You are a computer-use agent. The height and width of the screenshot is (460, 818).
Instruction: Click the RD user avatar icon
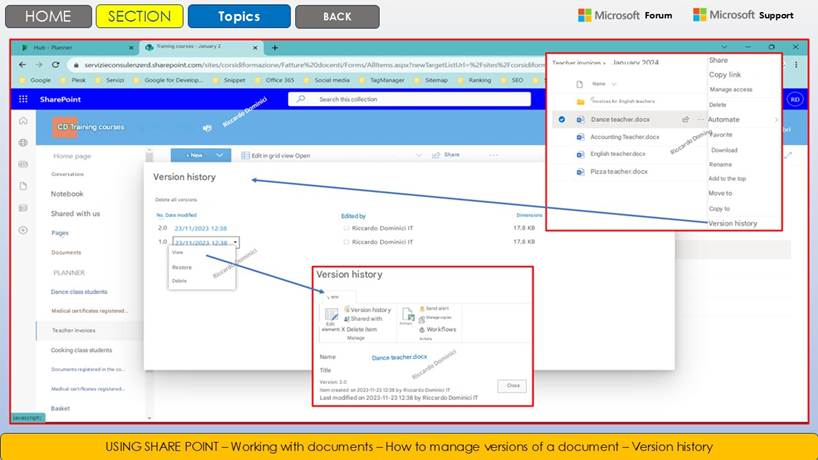click(x=794, y=99)
